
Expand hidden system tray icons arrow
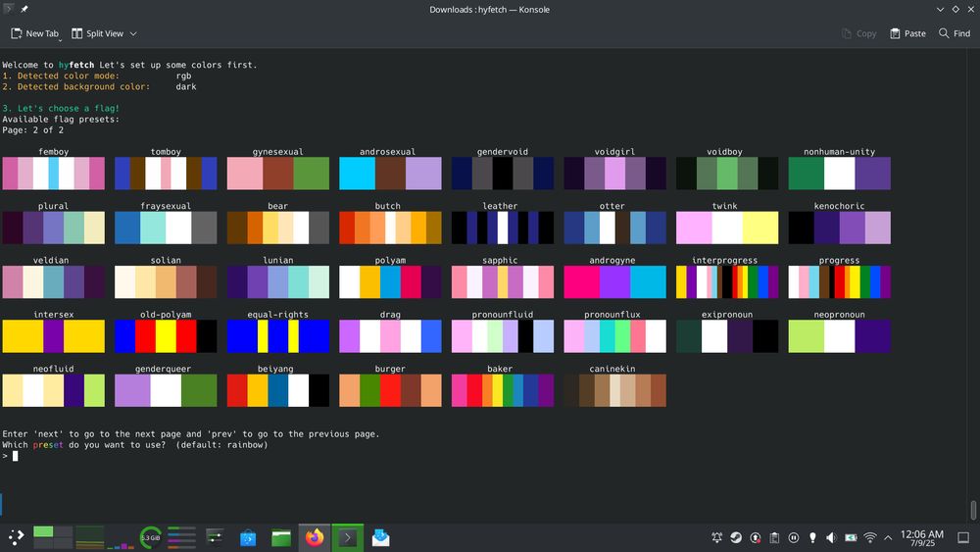click(x=888, y=537)
